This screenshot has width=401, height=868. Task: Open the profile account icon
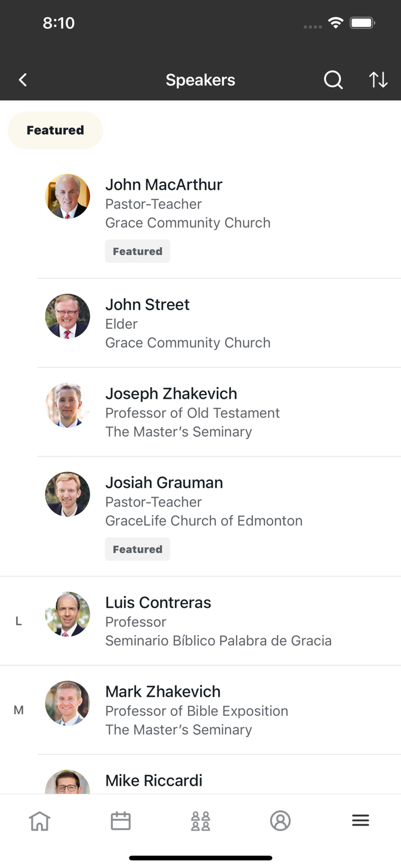[x=281, y=820]
